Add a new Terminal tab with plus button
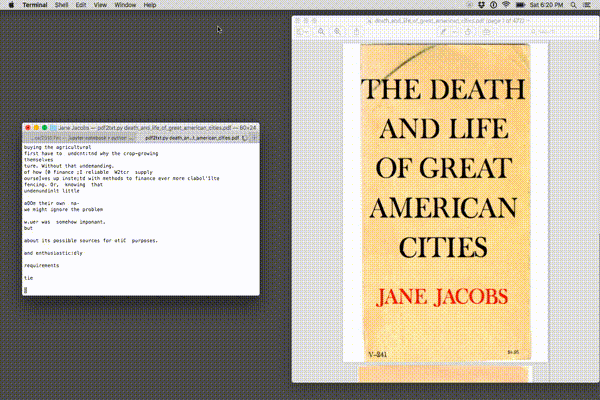This screenshot has height=400, width=600. point(254,138)
